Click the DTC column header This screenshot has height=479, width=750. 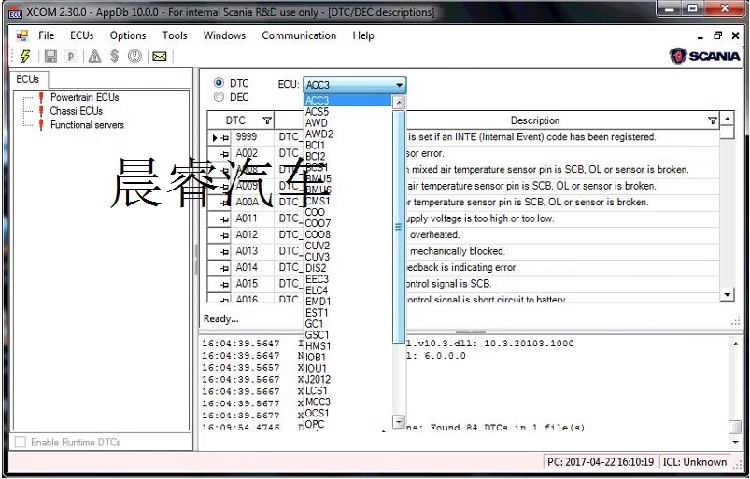tap(241, 121)
